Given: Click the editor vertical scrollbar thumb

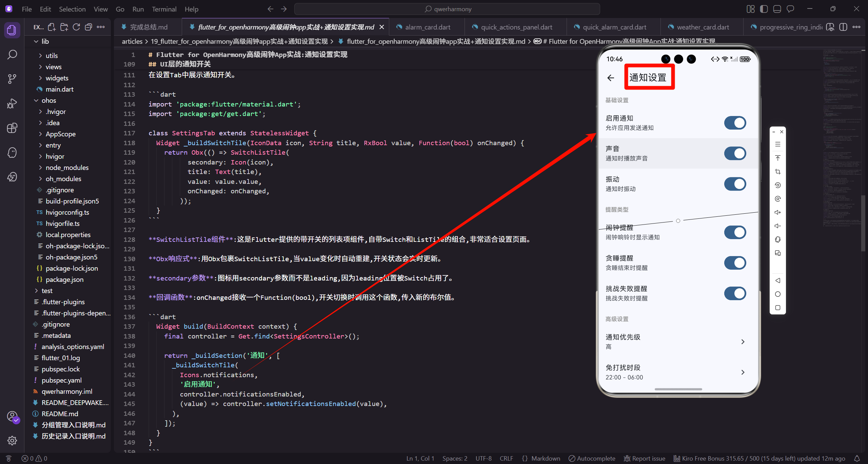Looking at the screenshot, I should click(x=863, y=223).
